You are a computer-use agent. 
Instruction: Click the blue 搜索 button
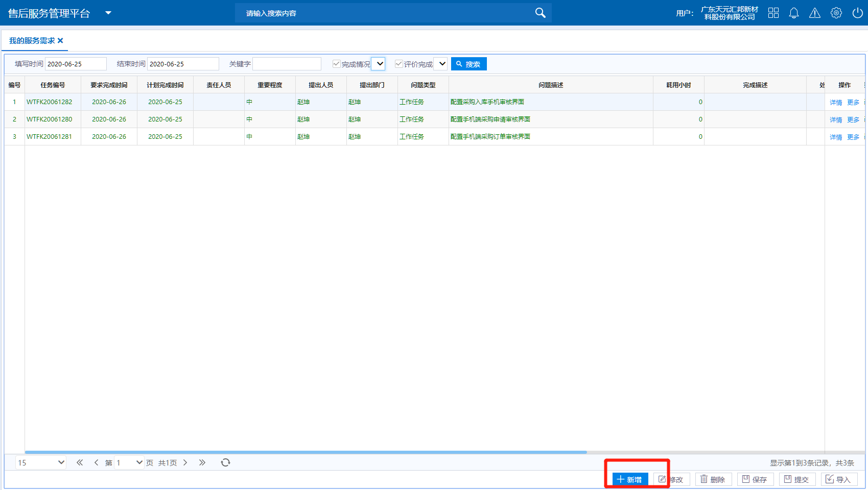468,64
